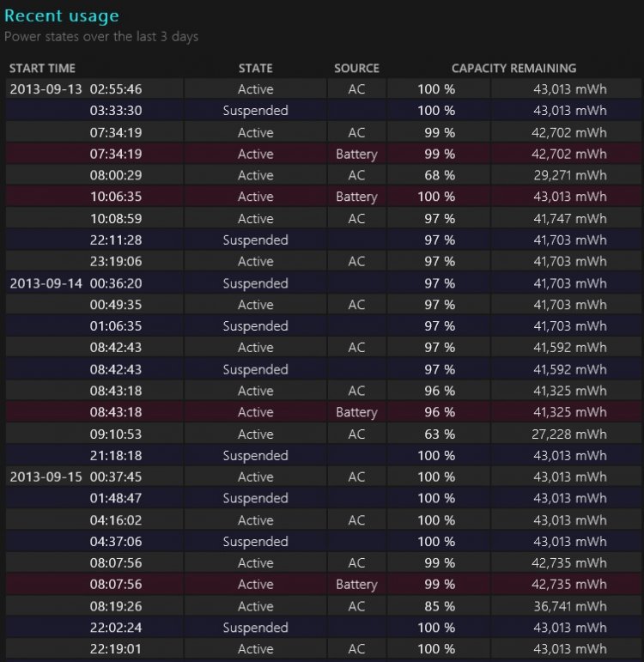The image size is (644, 662).
Task: Click the STATE column header
Action: click(255, 68)
